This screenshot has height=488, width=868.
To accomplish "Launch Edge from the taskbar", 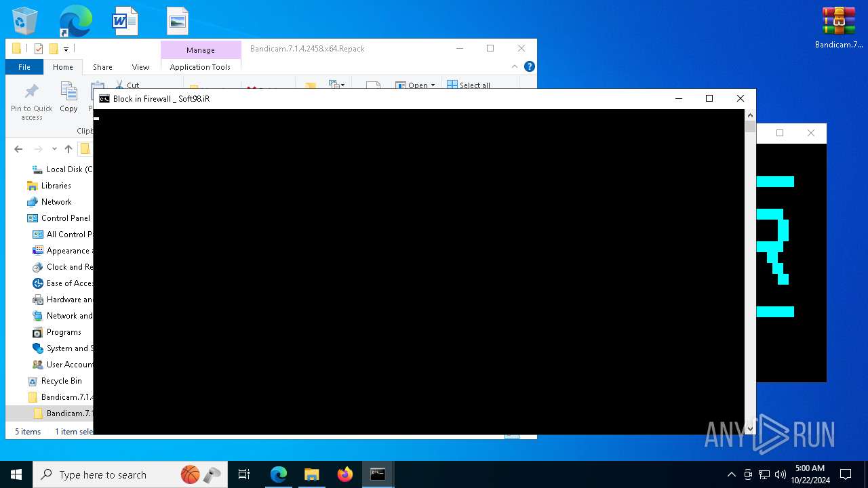I will 279,474.
